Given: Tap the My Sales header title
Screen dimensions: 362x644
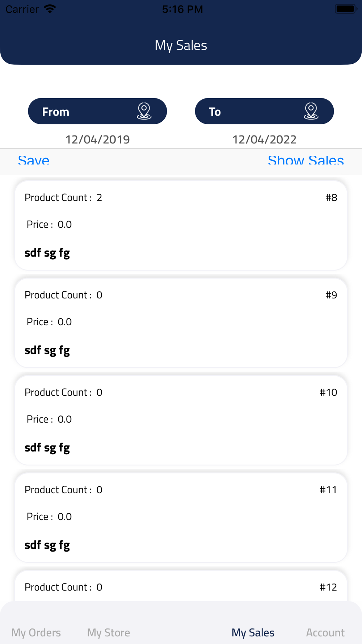Looking at the screenshot, I should click(x=181, y=46).
